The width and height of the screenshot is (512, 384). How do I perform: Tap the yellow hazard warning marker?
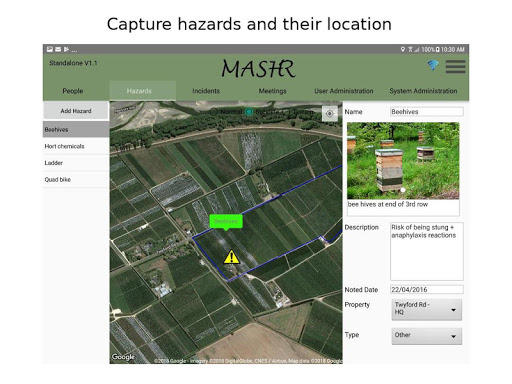click(x=231, y=257)
